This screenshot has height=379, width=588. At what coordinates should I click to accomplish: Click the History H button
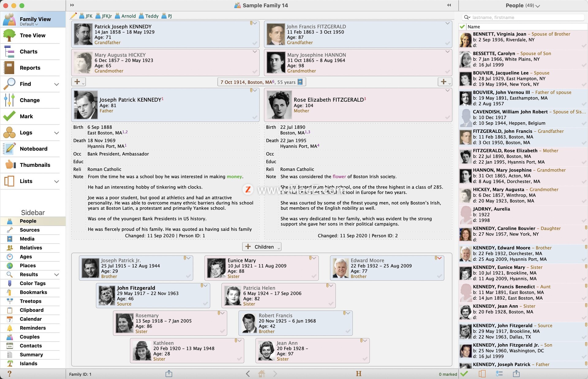359,373
